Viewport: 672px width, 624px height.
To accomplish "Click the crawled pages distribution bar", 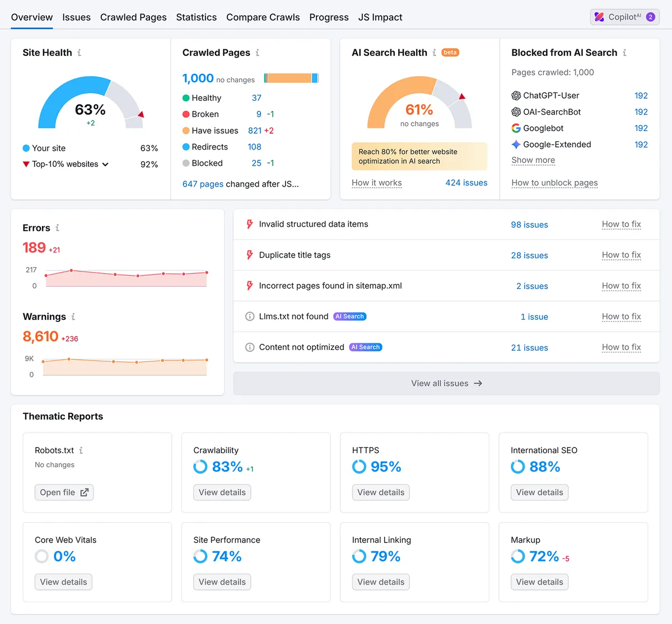I will click(291, 78).
